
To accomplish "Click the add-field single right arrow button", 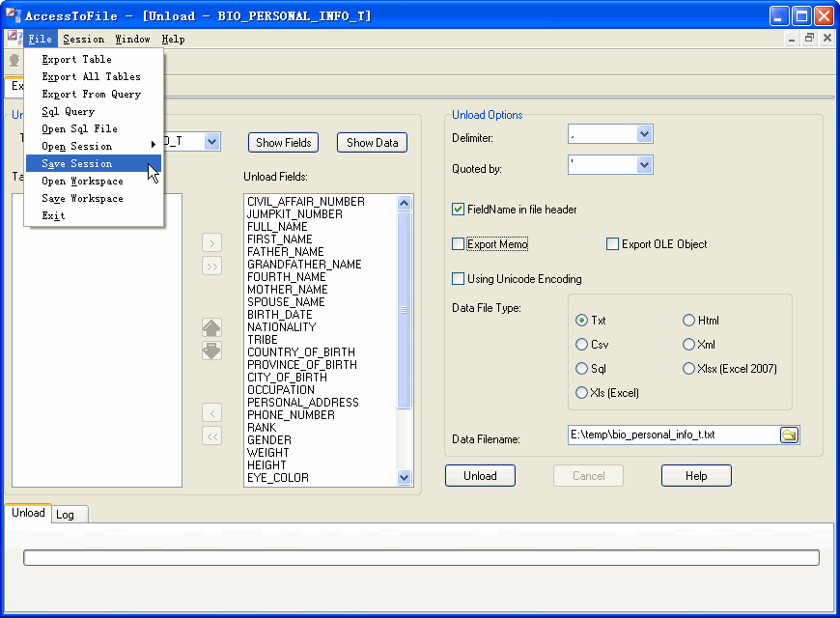I will pos(212,243).
